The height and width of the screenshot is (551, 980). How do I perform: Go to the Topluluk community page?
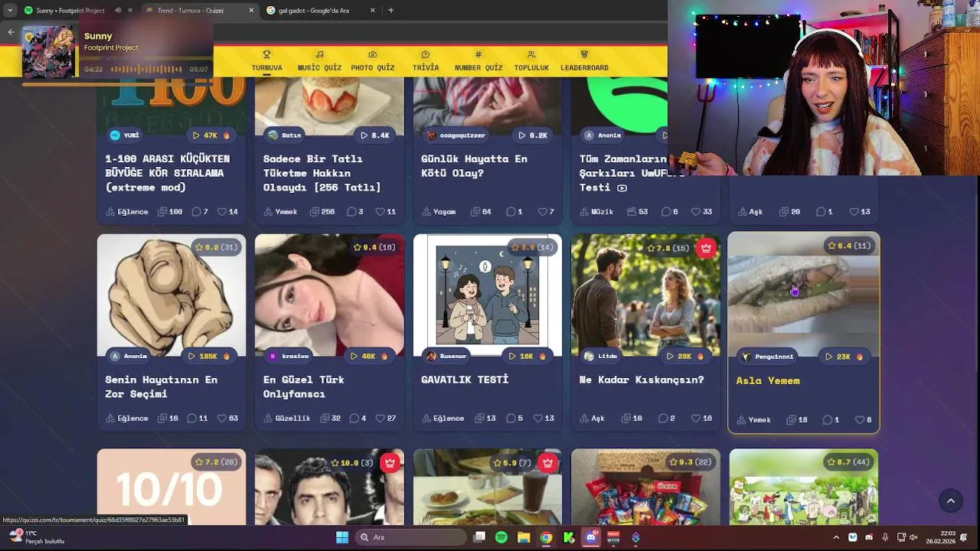point(531,61)
